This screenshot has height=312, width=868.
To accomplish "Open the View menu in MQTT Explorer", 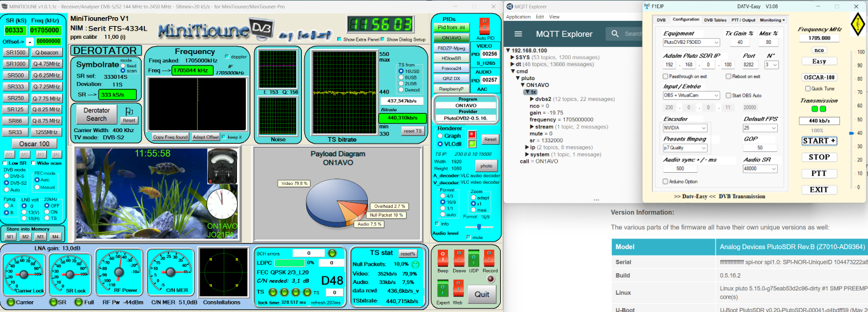I will pyautogui.click(x=555, y=17).
